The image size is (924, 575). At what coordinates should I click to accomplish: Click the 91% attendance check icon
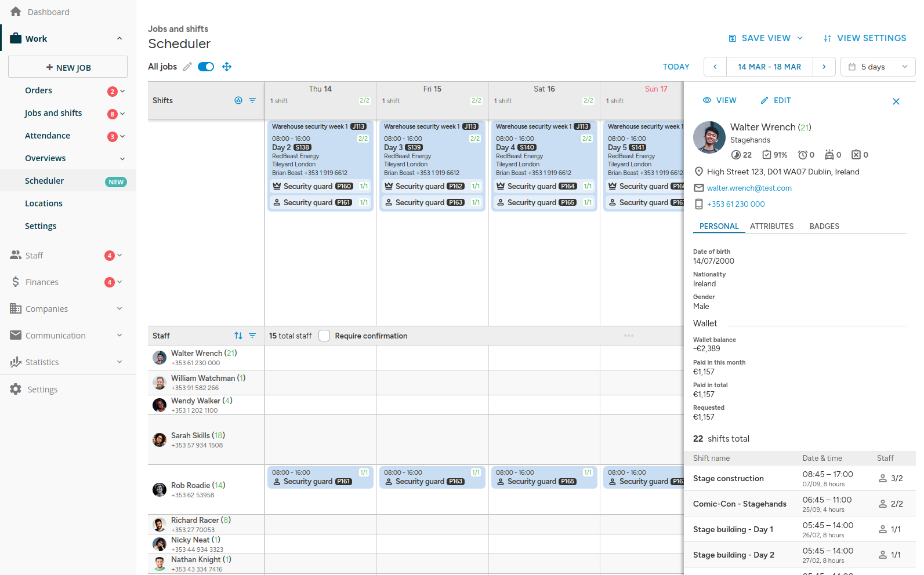pos(767,155)
